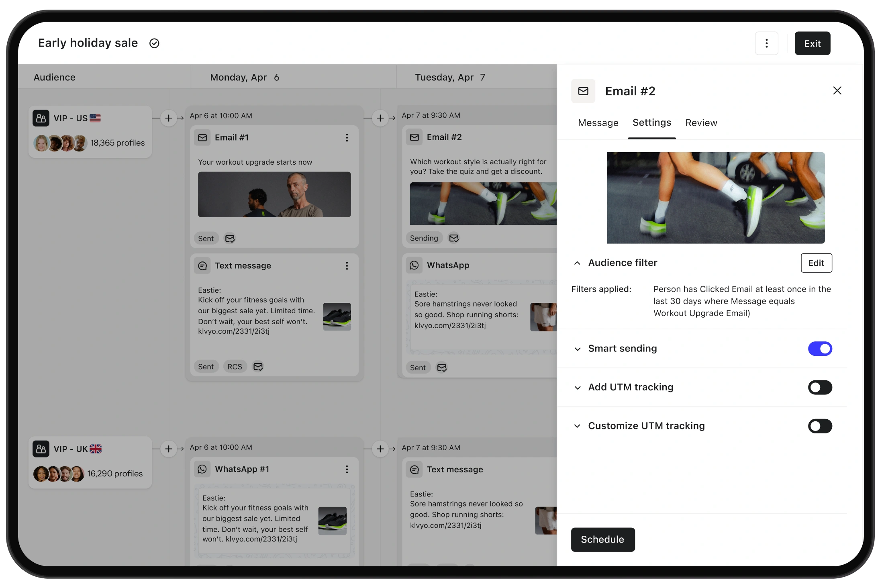882x588 pixels.
Task: Enable the Customize UTM tracking toggle
Action: coord(820,426)
